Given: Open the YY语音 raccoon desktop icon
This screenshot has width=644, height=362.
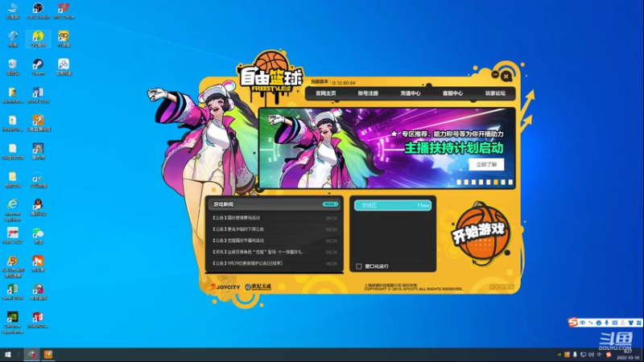Looking at the screenshot, I should click(x=64, y=39).
